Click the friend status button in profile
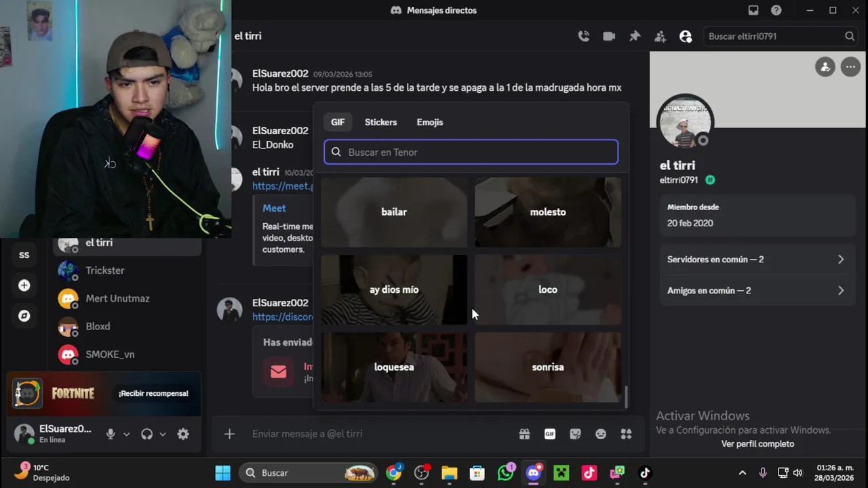The width and height of the screenshot is (868, 488). pyautogui.click(x=825, y=67)
